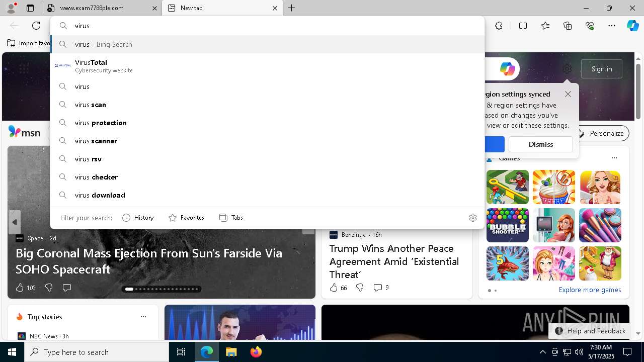Open Browser essentials heart icon
The width and height of the screenshot is (644, 362).
[x=590, y=26]
